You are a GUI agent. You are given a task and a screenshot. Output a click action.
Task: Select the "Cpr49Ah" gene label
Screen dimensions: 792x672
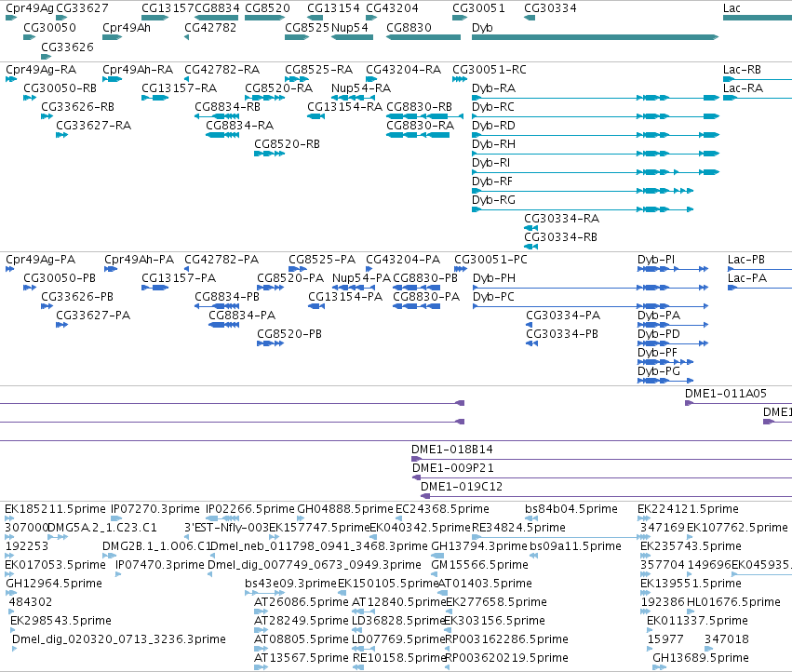tap(127, 28)
